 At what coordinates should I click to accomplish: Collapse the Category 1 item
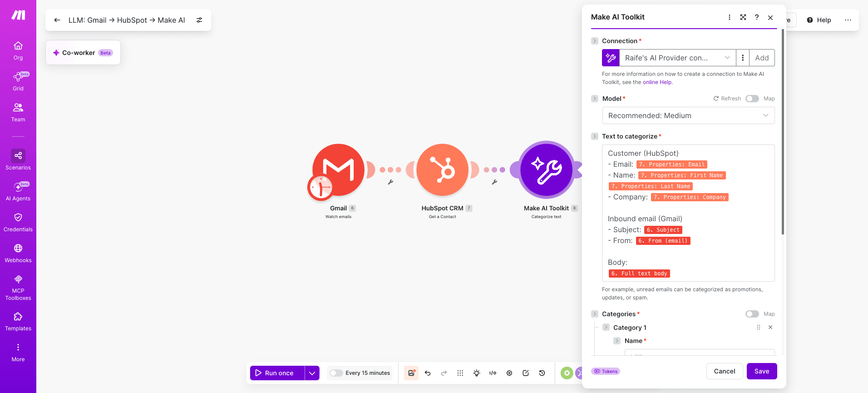coord(606,327)
